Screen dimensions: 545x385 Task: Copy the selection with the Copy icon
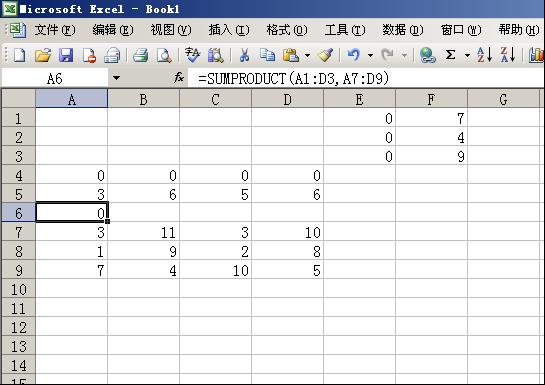(x=267, y=55)
